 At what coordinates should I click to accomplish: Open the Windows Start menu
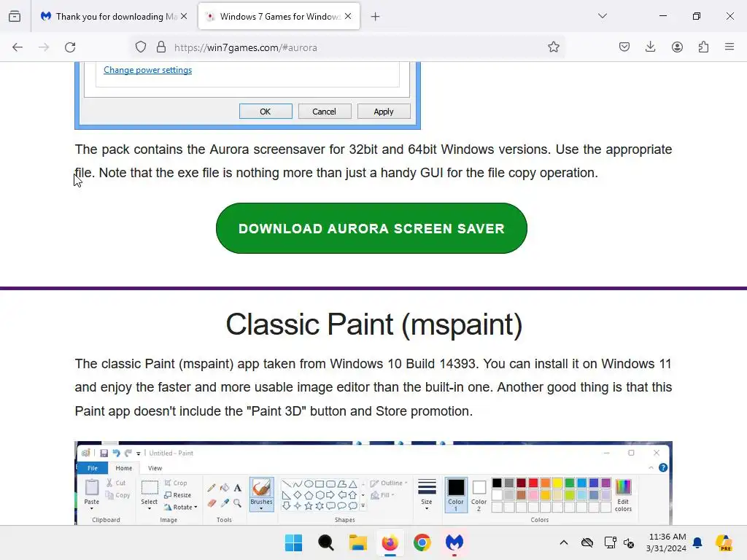(x=293, y=542)
